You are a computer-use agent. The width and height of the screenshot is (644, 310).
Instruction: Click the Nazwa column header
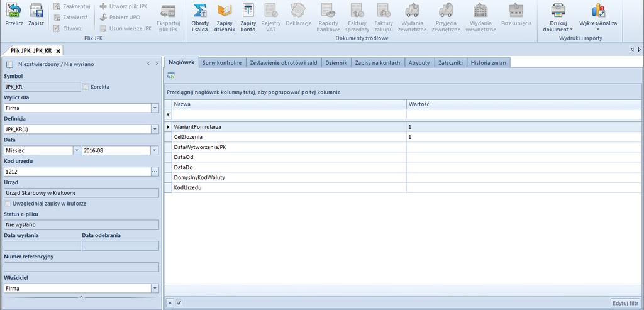tap(289, 104)
